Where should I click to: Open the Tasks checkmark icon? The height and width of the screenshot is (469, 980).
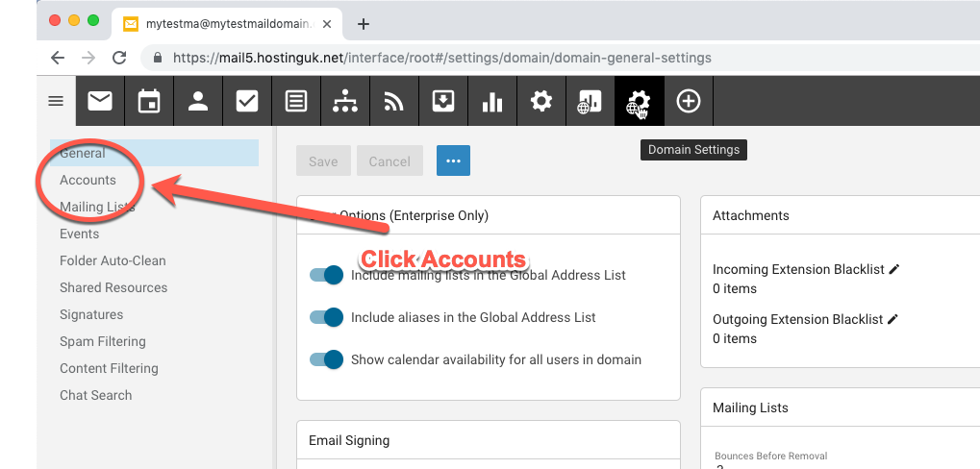(x=247, y=101)
